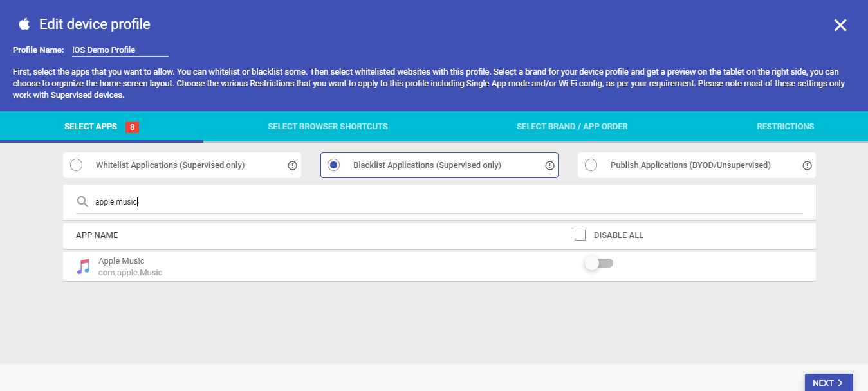Open info tooltip for Blacklist Applications
This screenshot has width=868, height=391.
coord(549,165)
